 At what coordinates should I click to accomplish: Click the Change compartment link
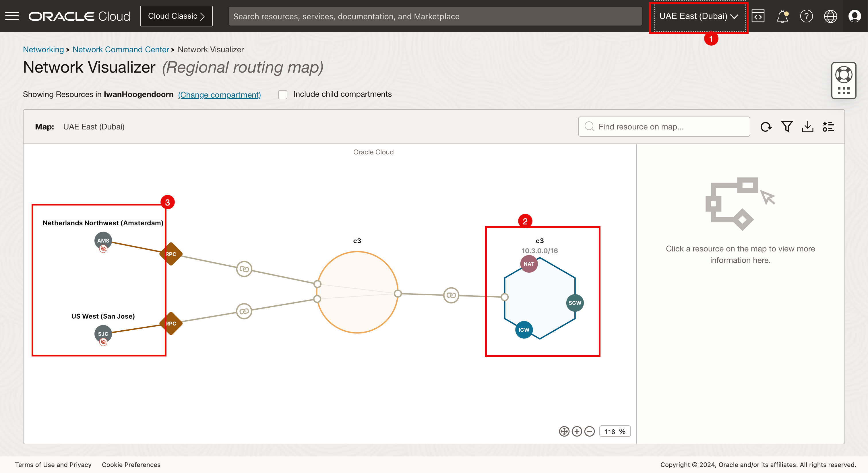(x=219, y=95)
